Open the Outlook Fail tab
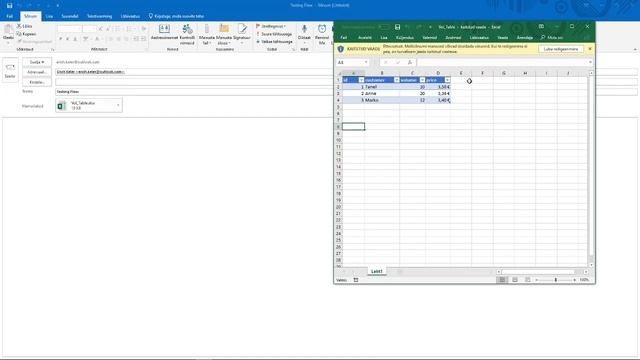The width and height of the screenshot is (640, 360). tap(9, 16)
